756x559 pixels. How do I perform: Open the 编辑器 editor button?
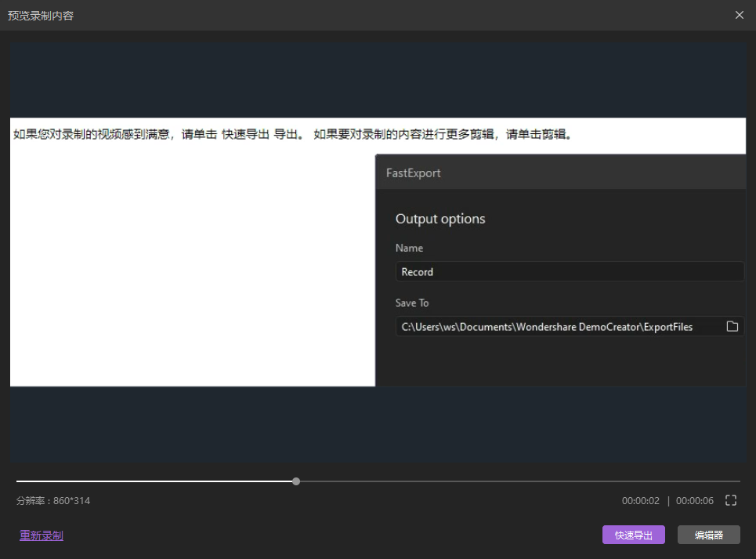tap(708, 535)
